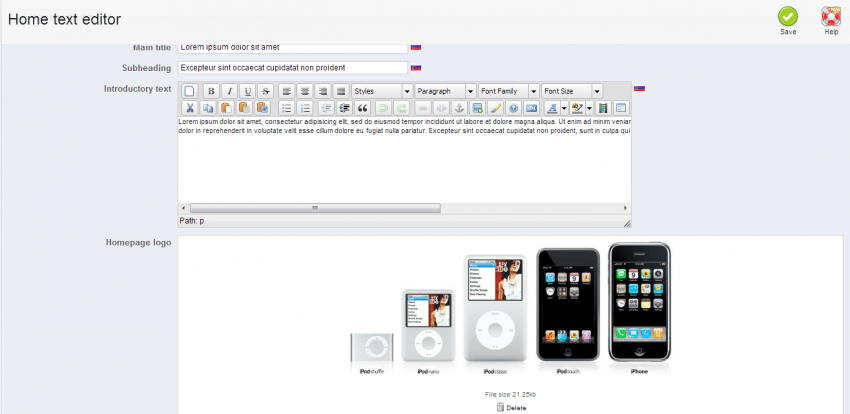Click the scrollbar left arrow

[183, 208]
